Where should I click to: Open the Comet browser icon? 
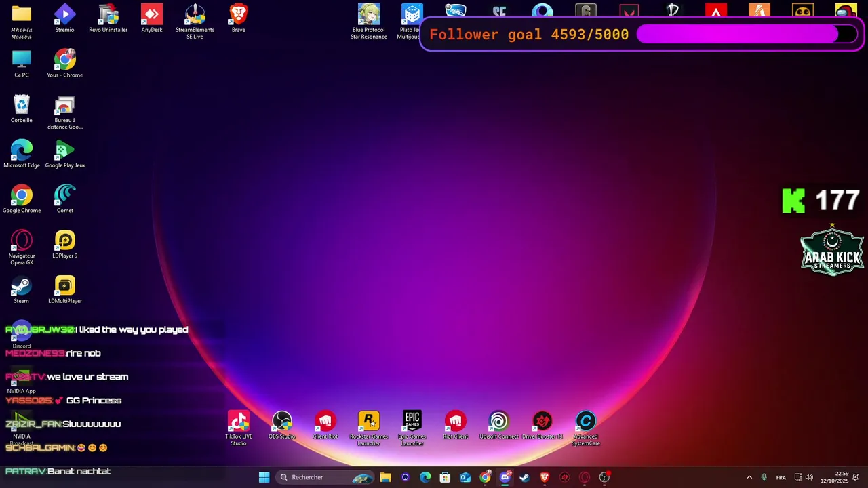pyautogui.click(x=65, y=199)
